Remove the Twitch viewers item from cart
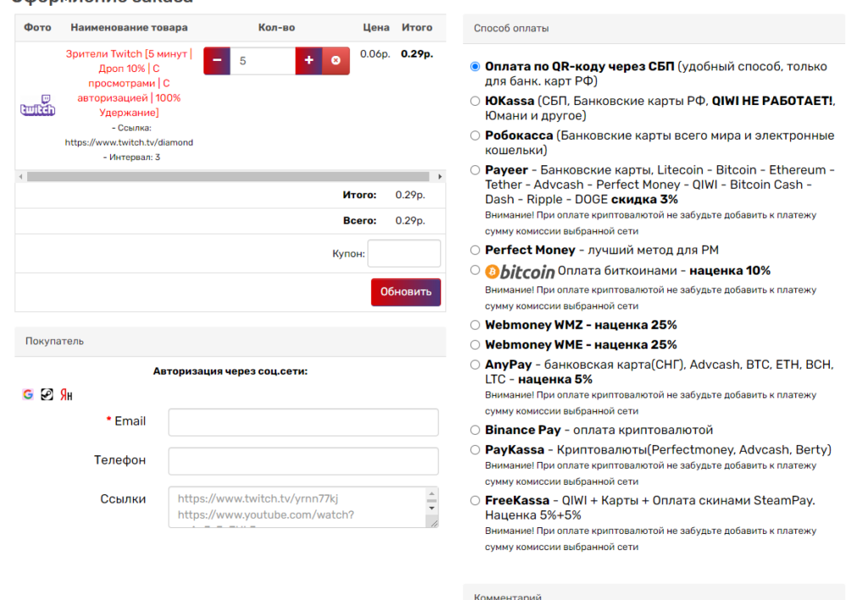The width and height of the screenshot is (868, 600). coord(336,60)
